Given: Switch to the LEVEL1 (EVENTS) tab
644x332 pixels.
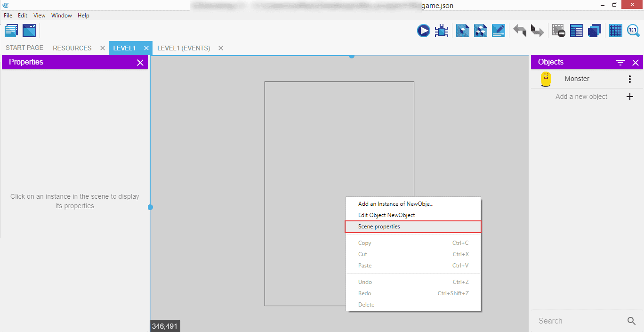Looking at the screenshot, I should click(x=184, y=48).
